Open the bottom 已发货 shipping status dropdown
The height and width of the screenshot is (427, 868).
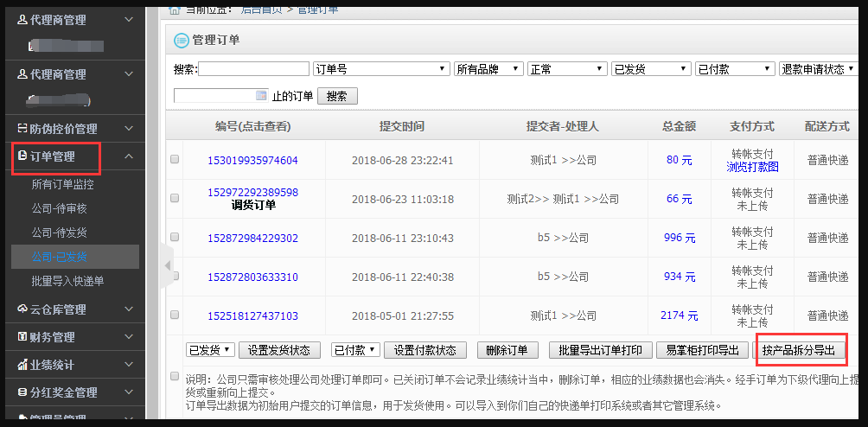click(x=210, y=350)
